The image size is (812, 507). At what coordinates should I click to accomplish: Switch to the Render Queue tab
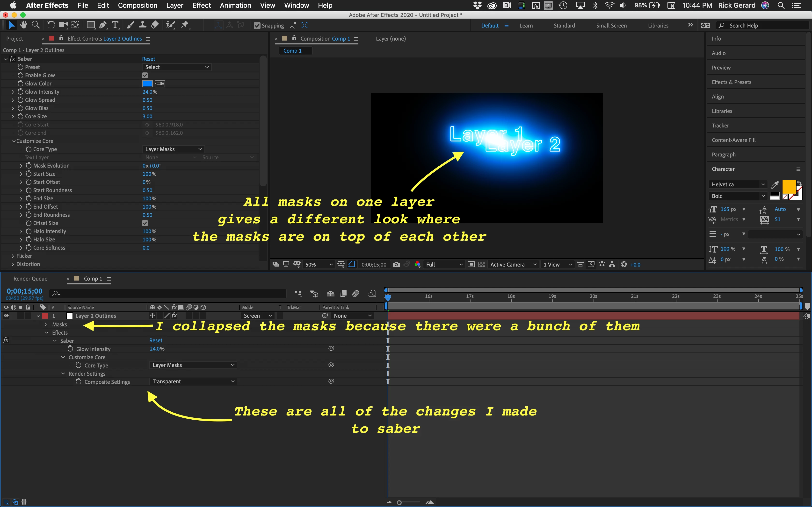(30, 279)
